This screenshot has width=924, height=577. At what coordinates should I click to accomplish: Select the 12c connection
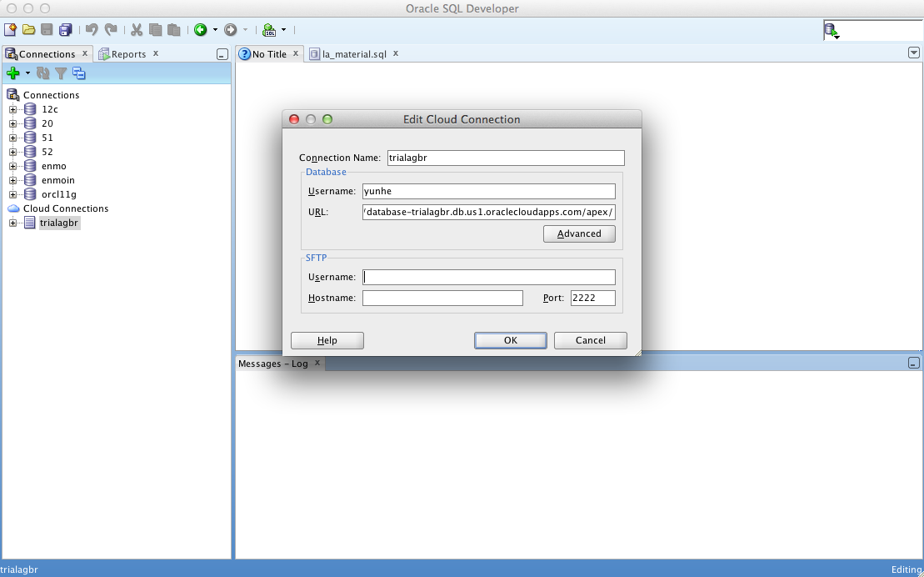pyautogui.click(x=49, y=109)
